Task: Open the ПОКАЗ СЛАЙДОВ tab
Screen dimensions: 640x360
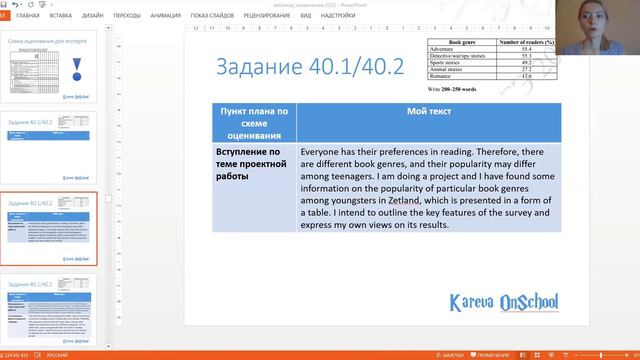Action: 212,16
